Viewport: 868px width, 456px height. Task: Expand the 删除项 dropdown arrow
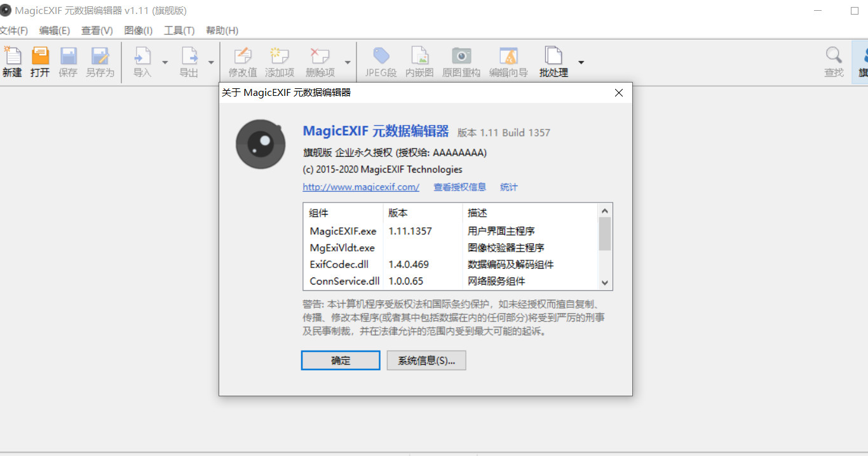[x=348, y=62]
